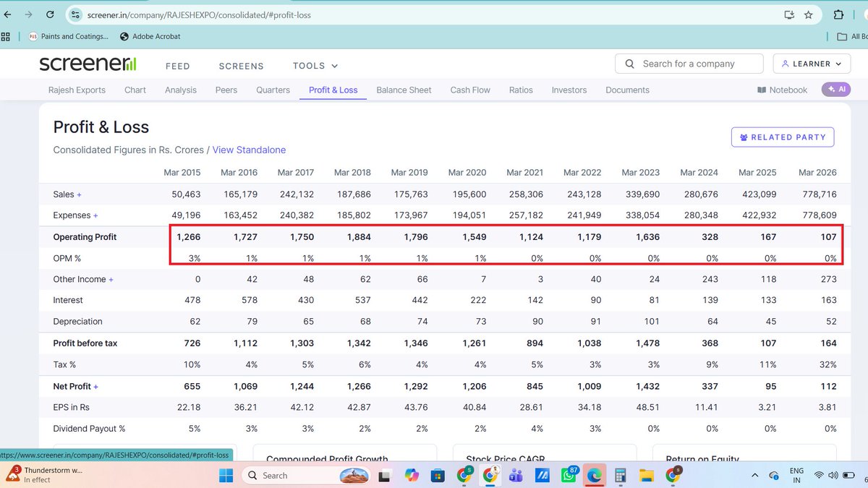This screenshot has width=868, height=488.
Task: Open Calculator from the taskbar
Action: click(619, 475)
